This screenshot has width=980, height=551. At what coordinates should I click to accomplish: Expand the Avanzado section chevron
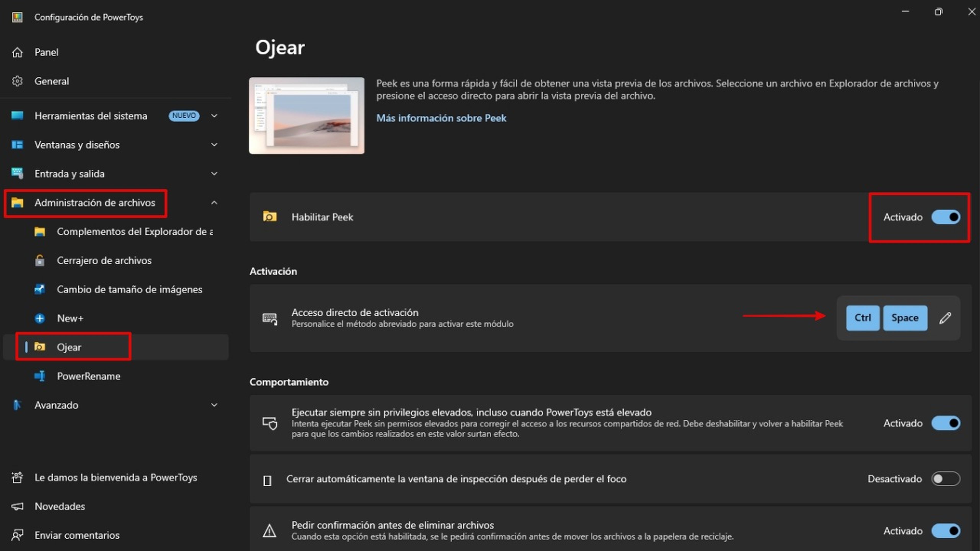214,405
